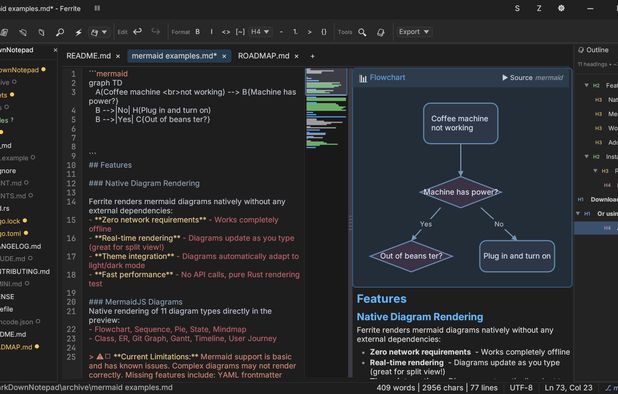Select the highlighted H4 outline entry

pos(596,228)
